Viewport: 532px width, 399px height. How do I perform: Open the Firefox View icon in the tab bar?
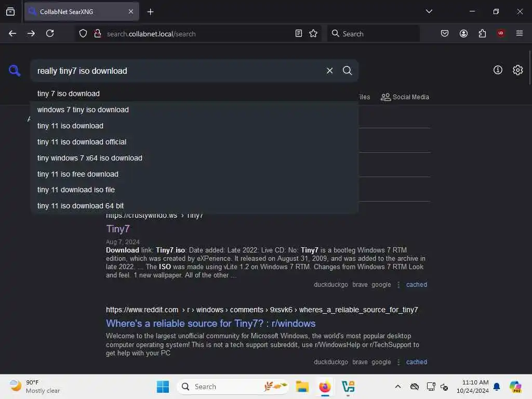(x=10, y=11)
